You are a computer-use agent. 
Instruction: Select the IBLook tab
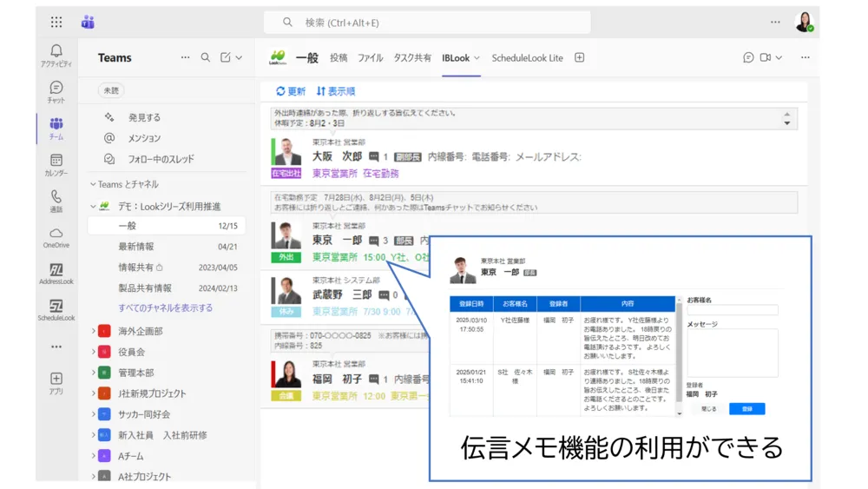tap(456, 57)
